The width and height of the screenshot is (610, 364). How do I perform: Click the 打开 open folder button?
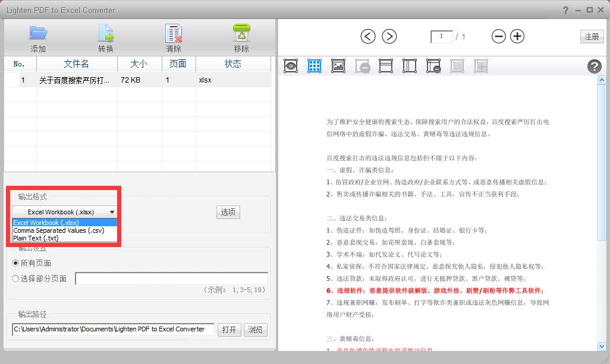[229, 330]
